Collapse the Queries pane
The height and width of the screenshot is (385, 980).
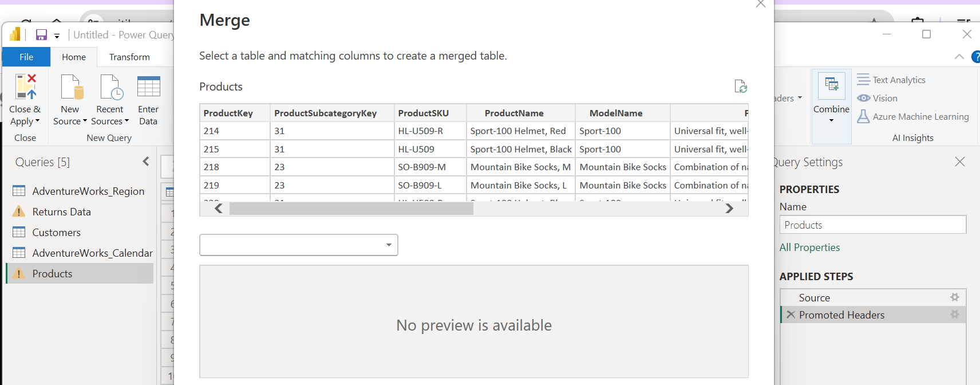pos(146,162)
